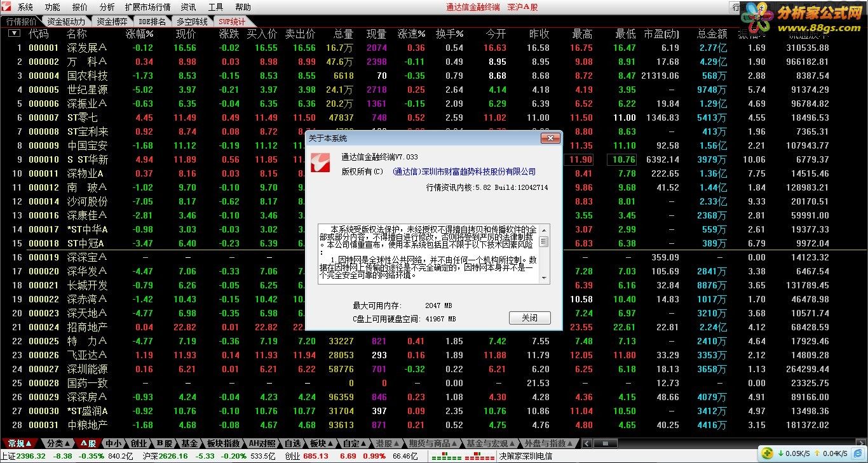868x463 pixels.
Task: Click the red-green market breadth indicator in status bar
Action: [x=463, y=456]
